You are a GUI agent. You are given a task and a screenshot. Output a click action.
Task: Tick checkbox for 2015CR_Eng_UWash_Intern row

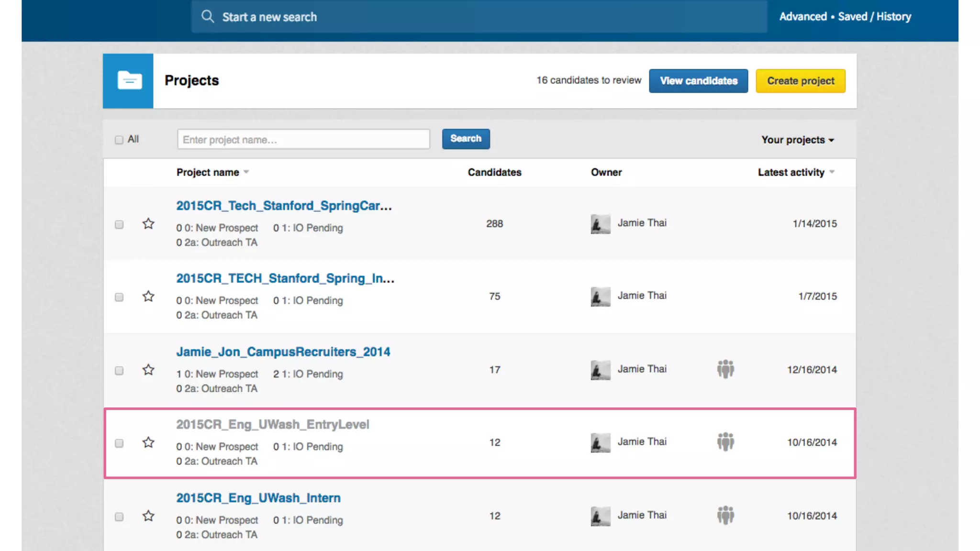click(x=119, y=517)
